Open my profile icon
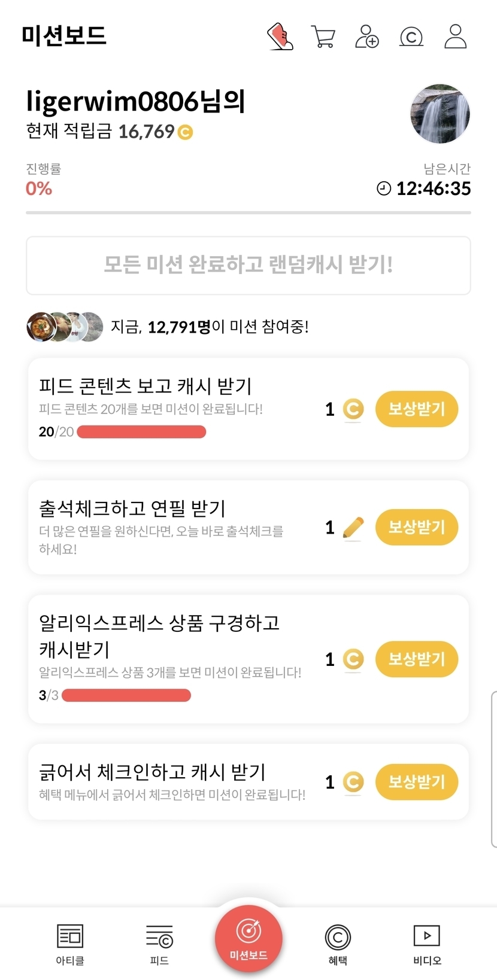This screenshot has height=980, width=497. click(x=456, y=36)
